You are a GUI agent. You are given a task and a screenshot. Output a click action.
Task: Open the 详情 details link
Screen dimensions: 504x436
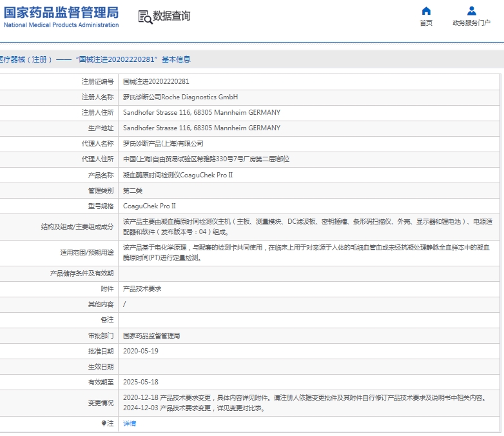[x=130, y=424]
